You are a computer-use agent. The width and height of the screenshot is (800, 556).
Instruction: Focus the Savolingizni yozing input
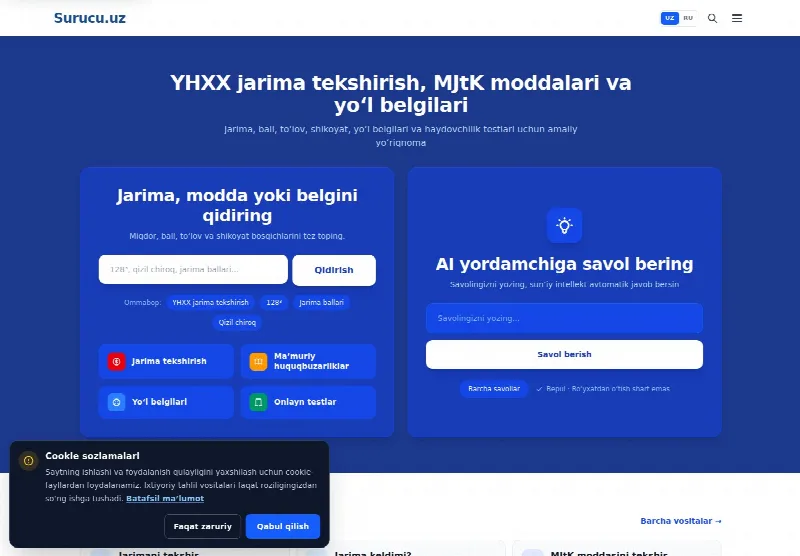(564, 318)
